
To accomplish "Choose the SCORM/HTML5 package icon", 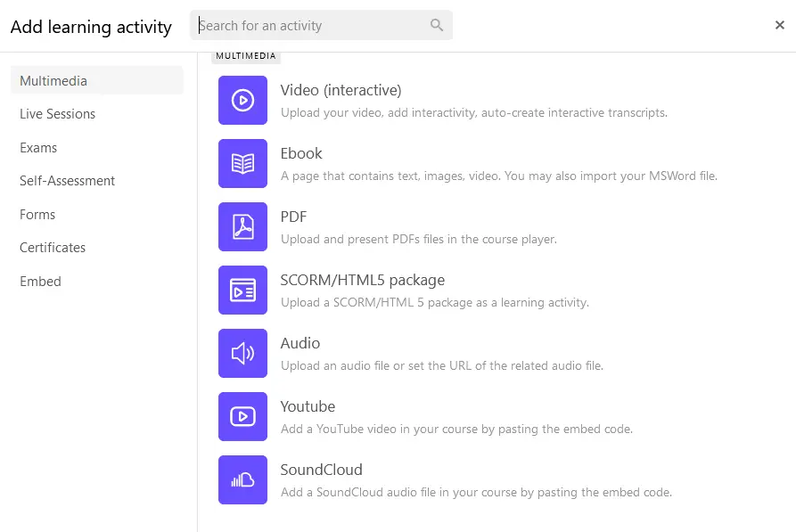I will [x=242, y=290].
